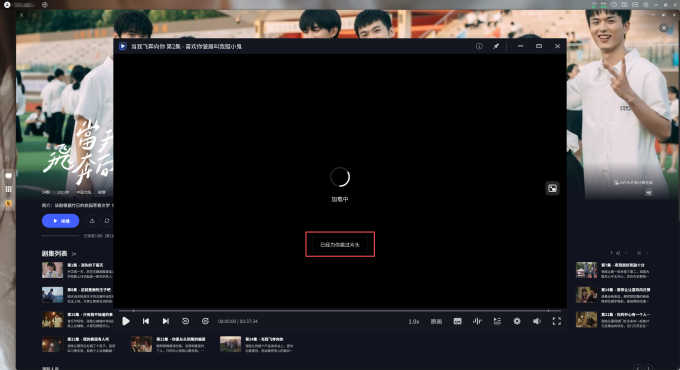Screen dimensions: 680x370
Task: Mute the player volume speaker icon
Action: pyautogui.click(x=537, y=321)
